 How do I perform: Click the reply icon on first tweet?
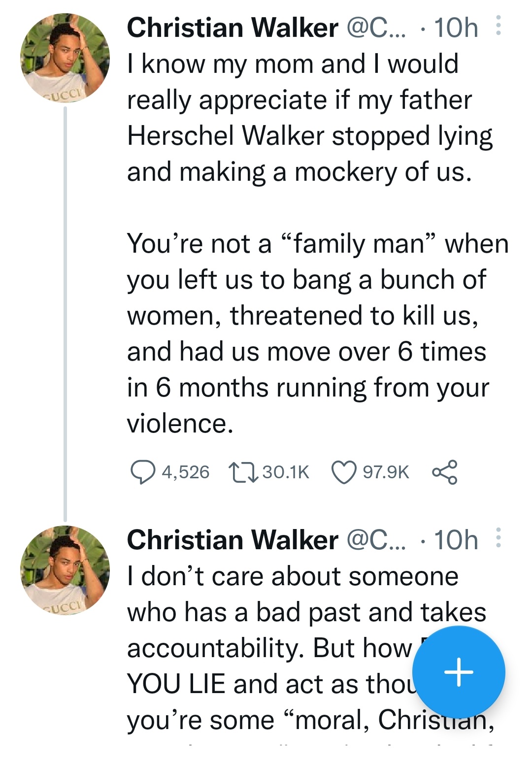click(x=142, y=472)
